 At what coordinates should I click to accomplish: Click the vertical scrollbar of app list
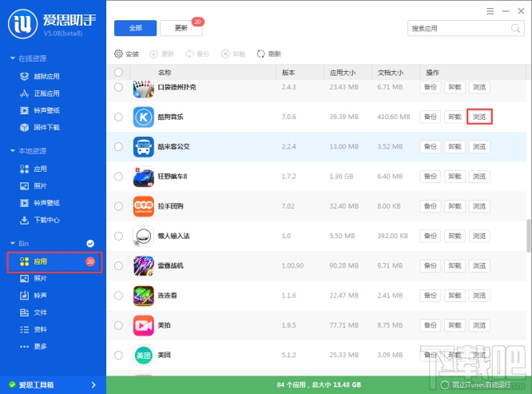528,236
